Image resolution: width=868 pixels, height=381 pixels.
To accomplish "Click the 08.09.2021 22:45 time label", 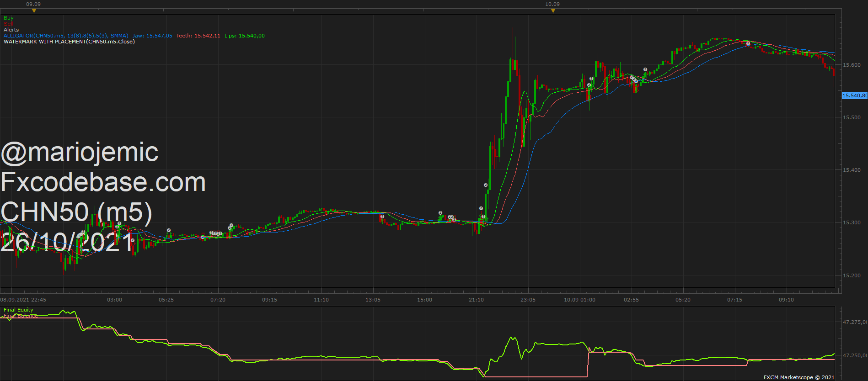I will pyautogui.click(x=23, y=300).
